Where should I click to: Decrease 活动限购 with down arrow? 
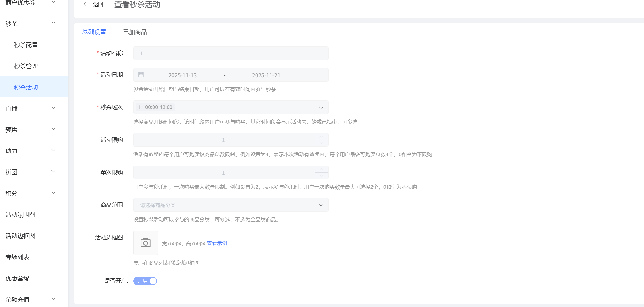click(x=321, y=143)
